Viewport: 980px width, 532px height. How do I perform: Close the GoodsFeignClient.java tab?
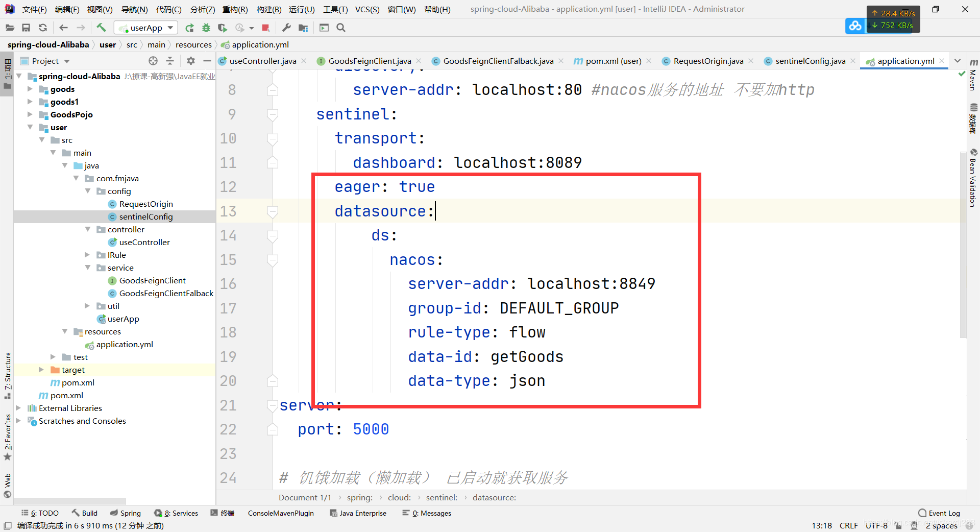(419, 61)
